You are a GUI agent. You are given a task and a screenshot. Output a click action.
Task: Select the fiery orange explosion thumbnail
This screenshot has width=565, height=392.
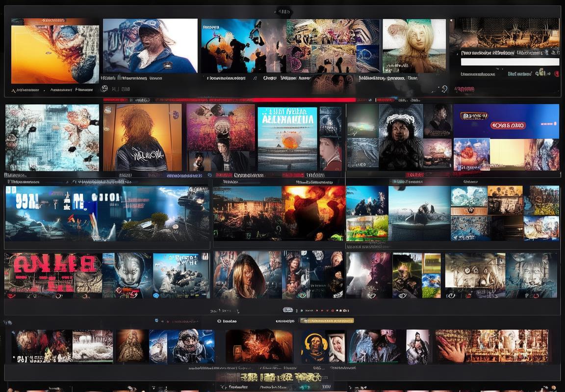(x=313, y=213)
